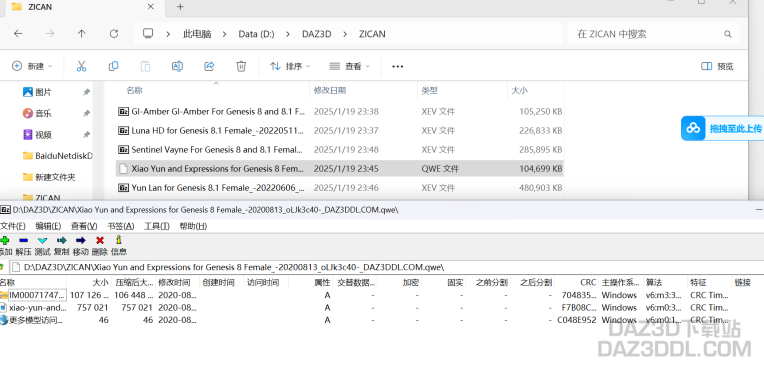Toggle the 预览 (Preview) pane button

click(x=717, y=66)
